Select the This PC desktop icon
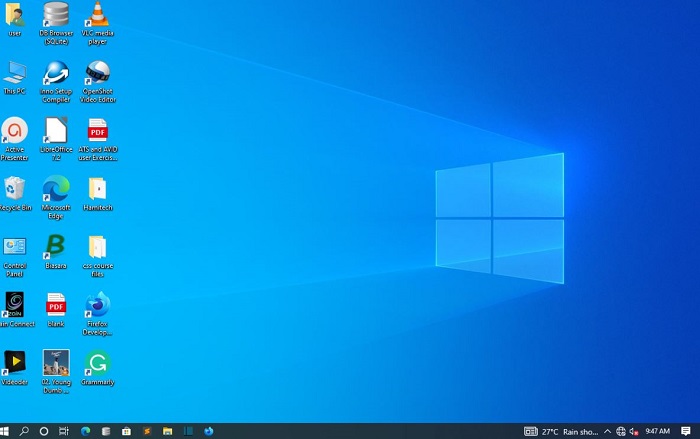 point(15,78)
